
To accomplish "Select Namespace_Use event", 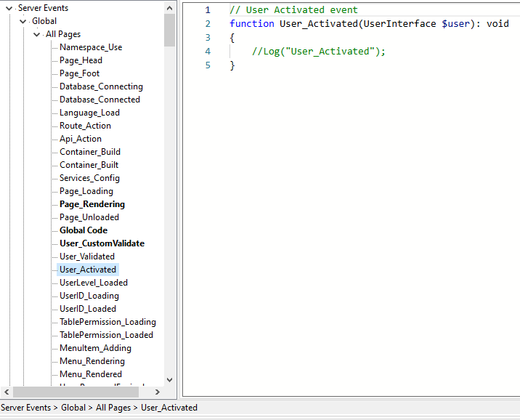I will (91, 47).
